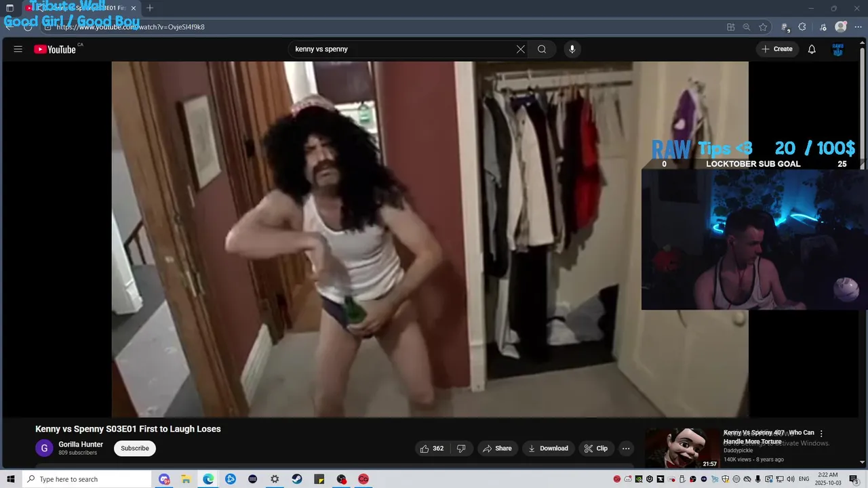
Task: Select the video title text
Action: 128,429
